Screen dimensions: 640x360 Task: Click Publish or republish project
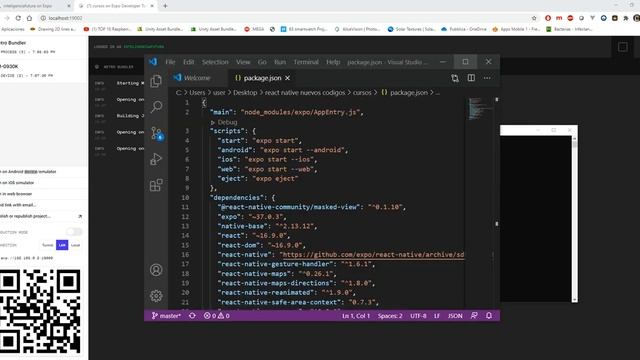coord(41,216)
